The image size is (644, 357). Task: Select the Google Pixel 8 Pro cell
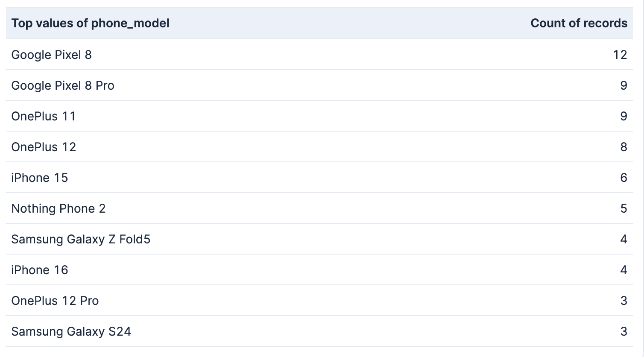[x=63, y=85]
